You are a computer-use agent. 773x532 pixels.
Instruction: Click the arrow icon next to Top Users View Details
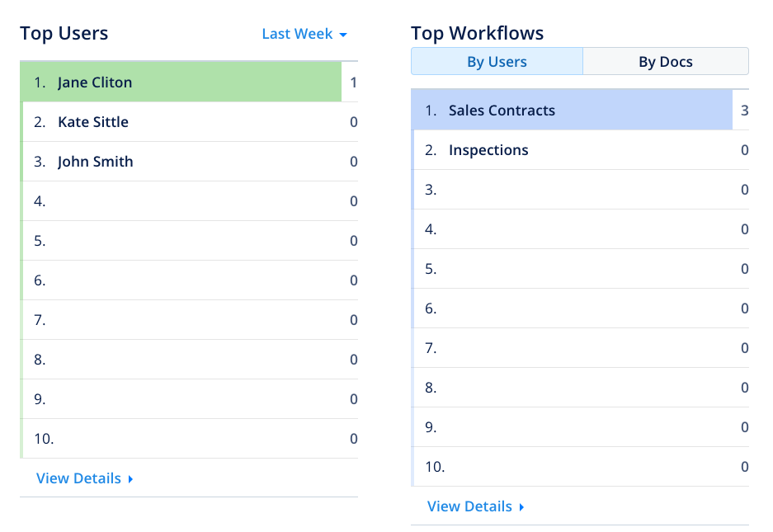click(130, 479)
